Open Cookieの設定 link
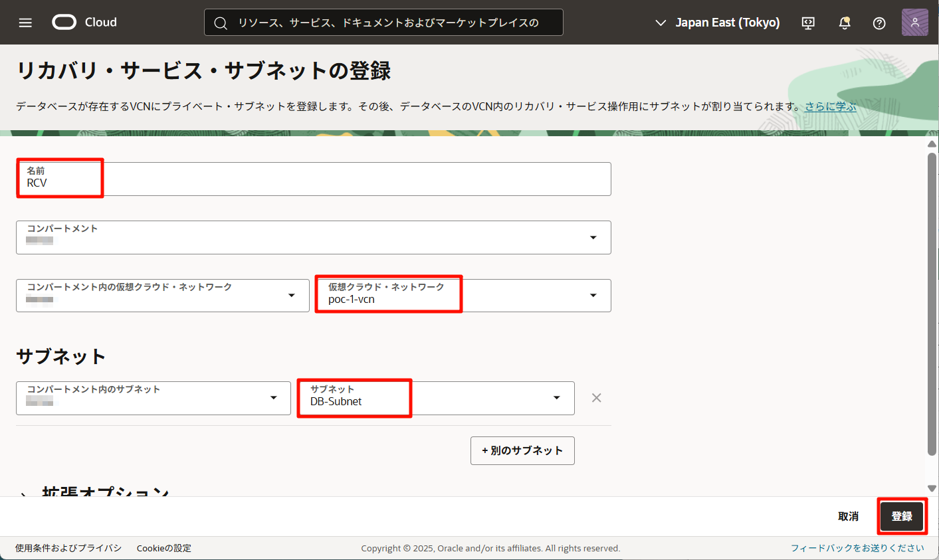The image size is (939, 560). (x=164, y=548)
